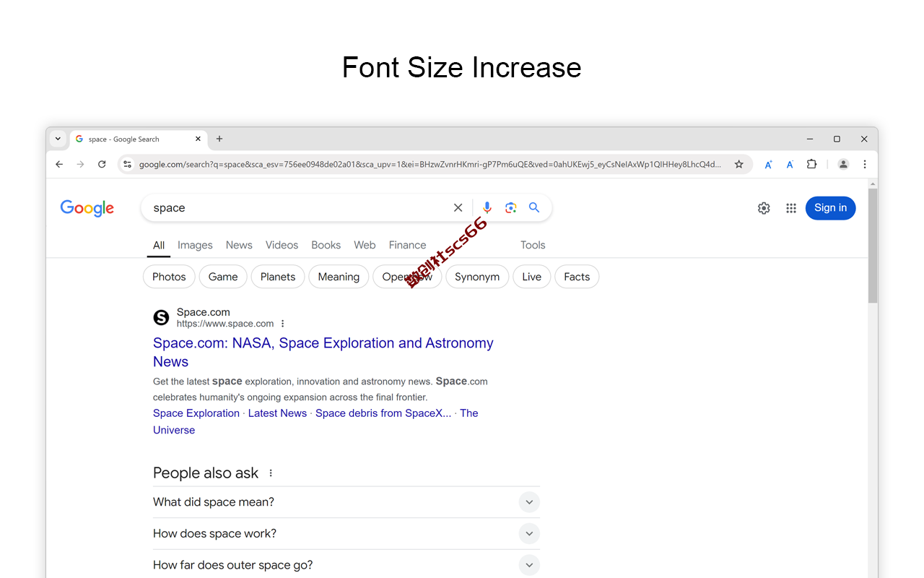Open the Latest News sitelink
Image resolution: width=924 pixels, height=578 pixels.
click(x=277, y=413)
